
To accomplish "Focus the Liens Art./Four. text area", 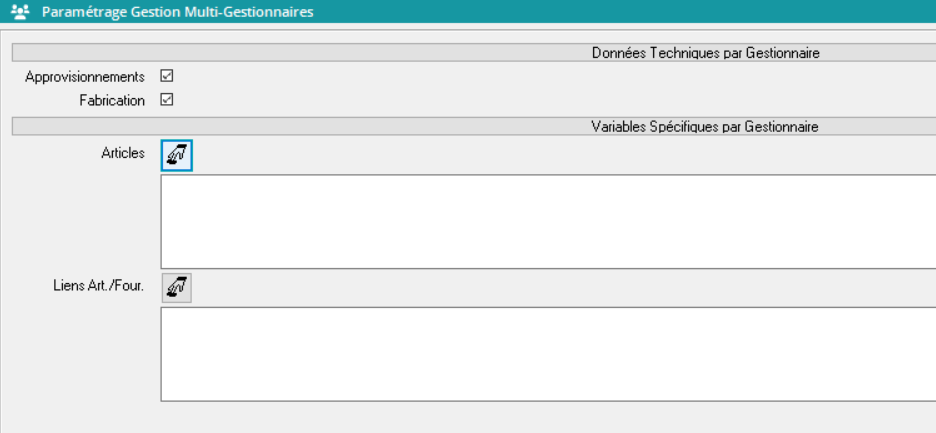I will tap(548, 354).
